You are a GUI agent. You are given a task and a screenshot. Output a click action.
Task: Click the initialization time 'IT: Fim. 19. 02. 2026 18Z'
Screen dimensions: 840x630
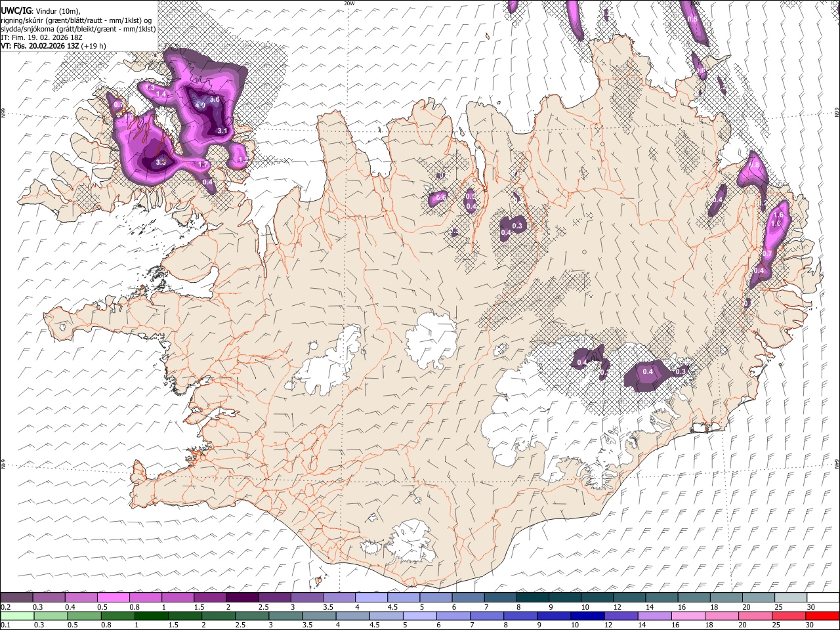point(41,37)
